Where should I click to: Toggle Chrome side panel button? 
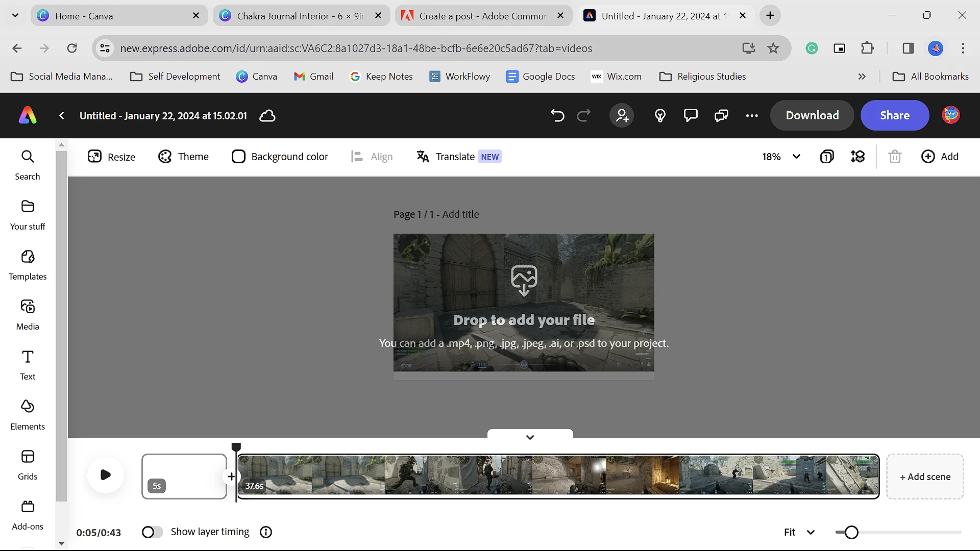click(908, 48)
